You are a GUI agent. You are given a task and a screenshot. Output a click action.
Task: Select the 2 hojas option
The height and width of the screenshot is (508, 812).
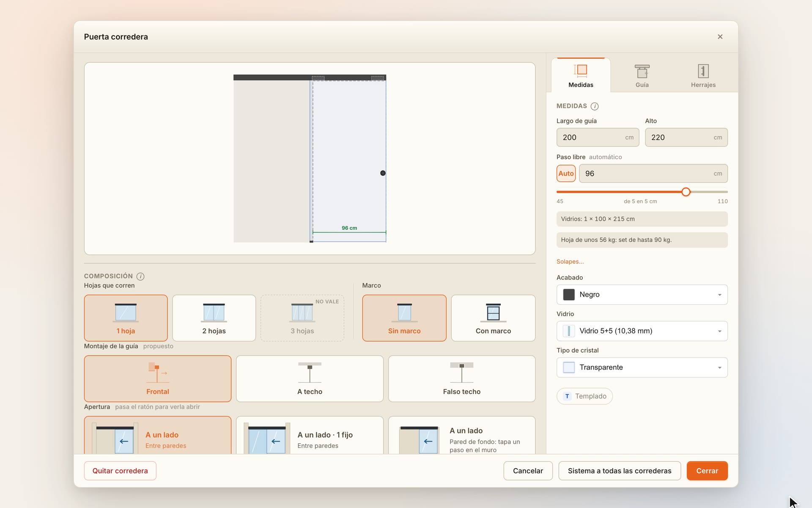click(214, 318)
